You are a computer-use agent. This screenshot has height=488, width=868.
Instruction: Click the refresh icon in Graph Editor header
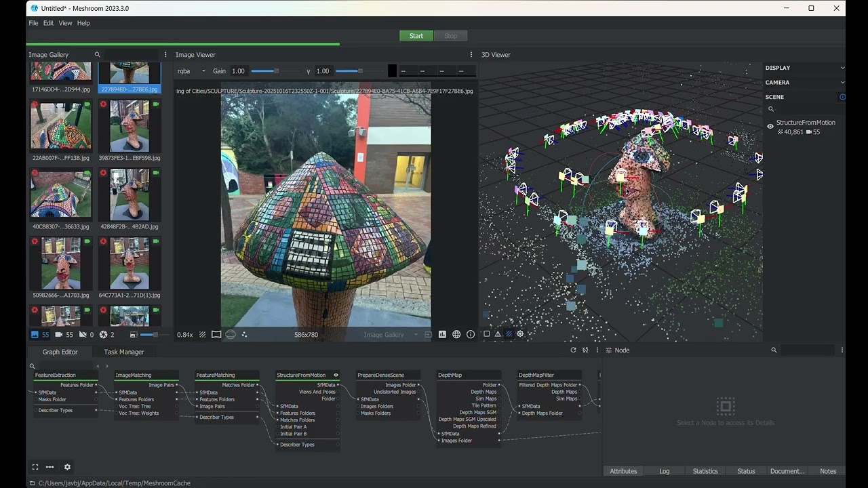tap(573, 350)
